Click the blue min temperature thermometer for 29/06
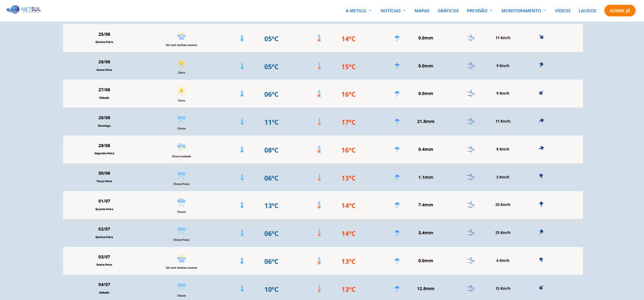This screenshot has width=644, height=300. point(242,150)
